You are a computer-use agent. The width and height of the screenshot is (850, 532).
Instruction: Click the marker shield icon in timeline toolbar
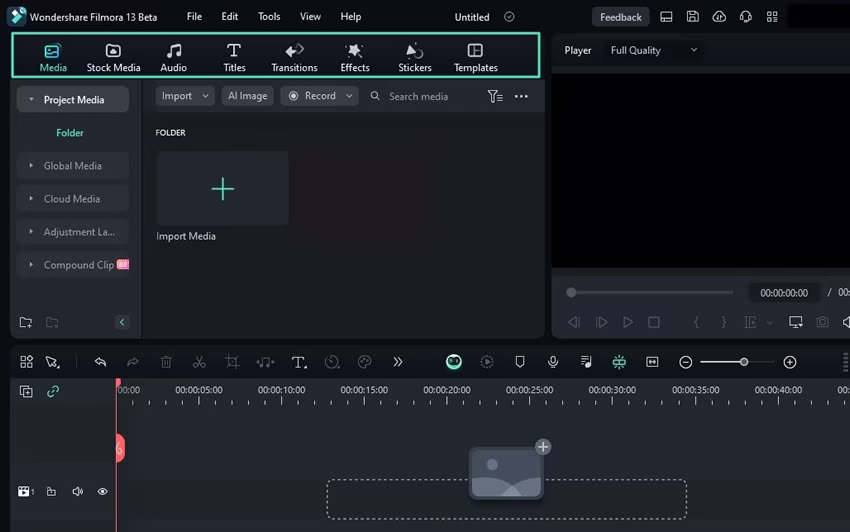520,362
